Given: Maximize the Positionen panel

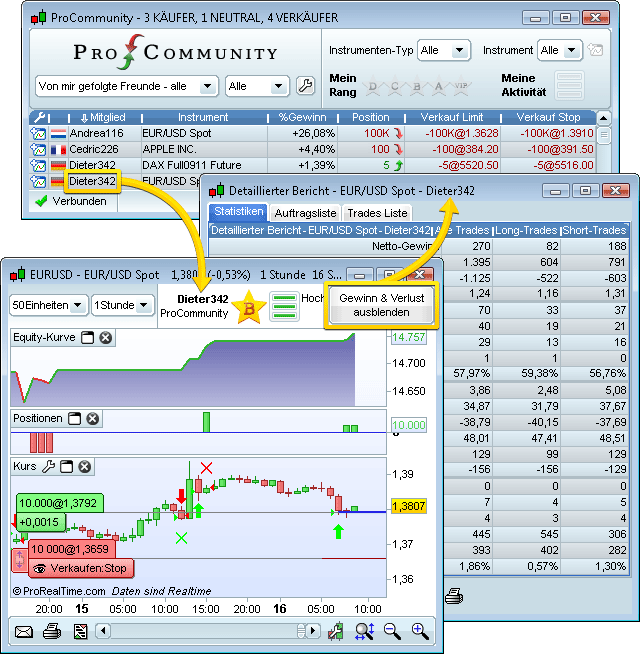Looking at the screenshot, I should pos(75,418).
